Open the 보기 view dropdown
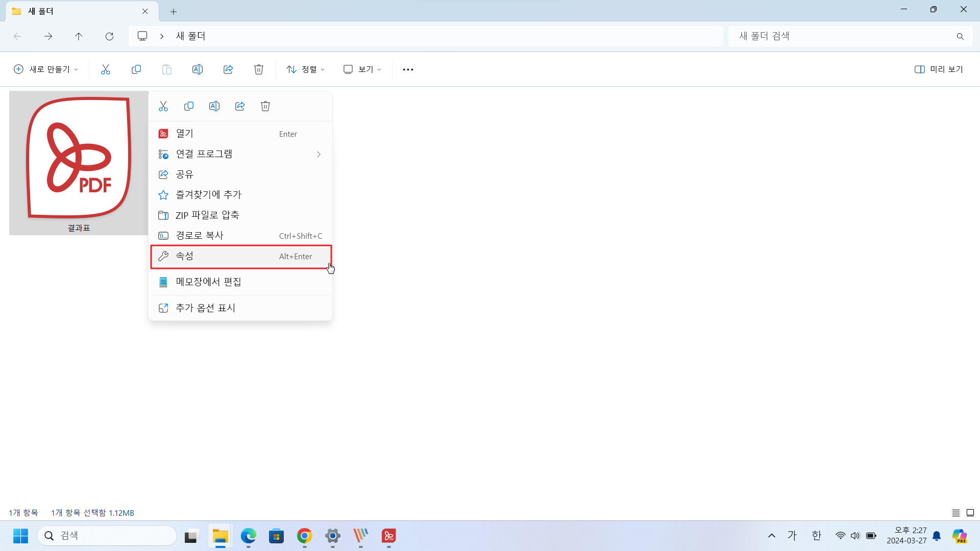Screen dimensions: 980x551 (x=362, y=69)
